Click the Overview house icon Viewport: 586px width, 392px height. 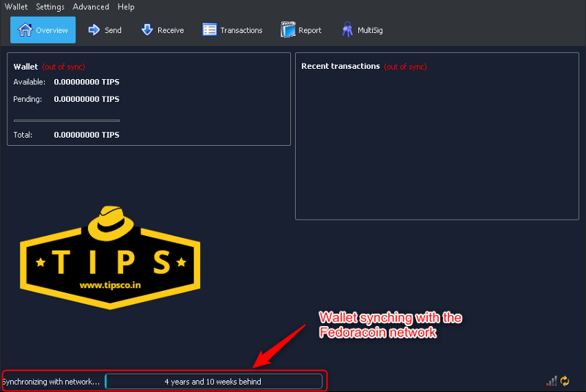(x=25, y=30)
